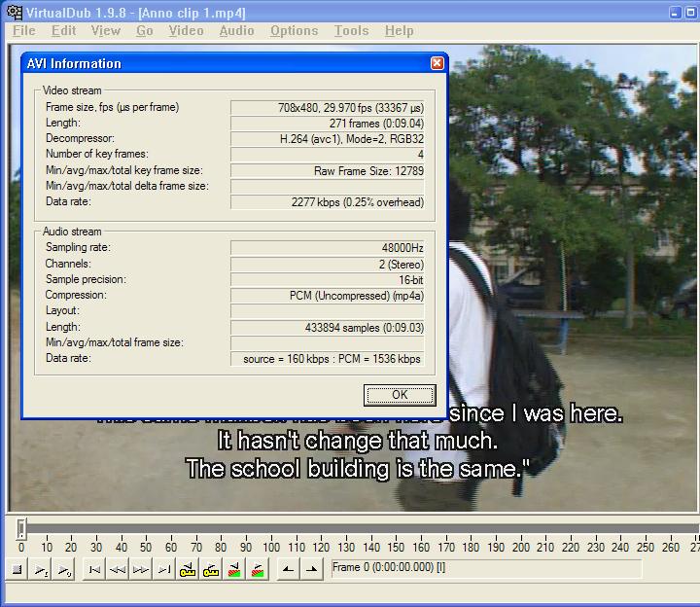The height and width of the screenshot is (607, 700).
Task: Close the AVI Information dialog
Action: [437, 63]
